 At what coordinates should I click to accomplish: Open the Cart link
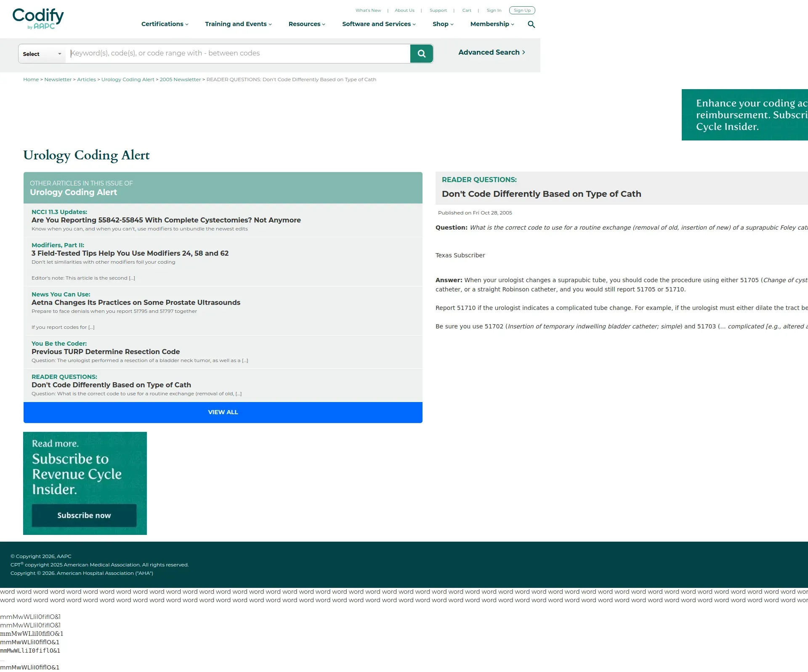[466, 11]
